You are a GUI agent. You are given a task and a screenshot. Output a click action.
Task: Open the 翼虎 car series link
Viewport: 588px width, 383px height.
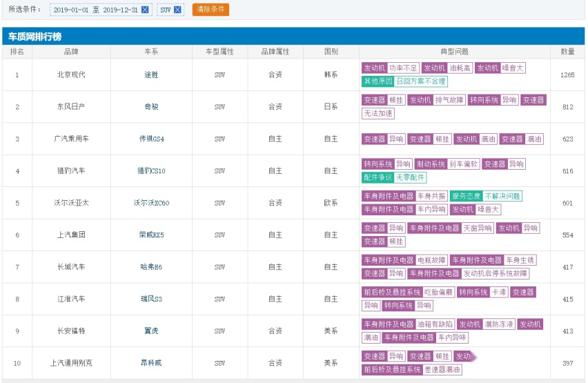(x=151, y=331)
